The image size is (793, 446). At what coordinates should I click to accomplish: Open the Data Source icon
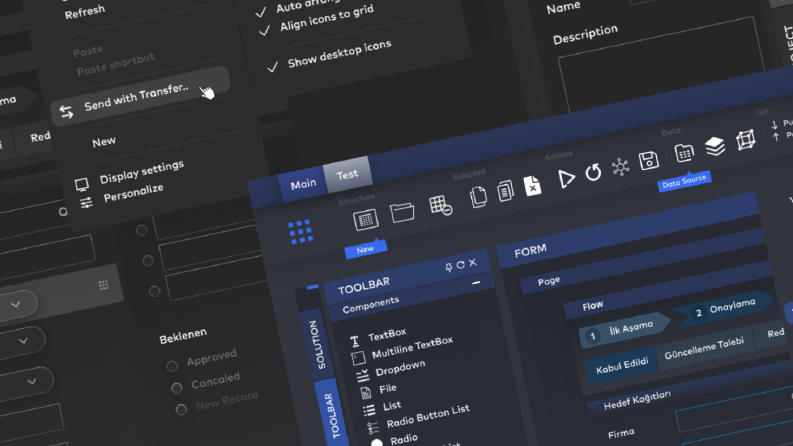coord(684,153)
